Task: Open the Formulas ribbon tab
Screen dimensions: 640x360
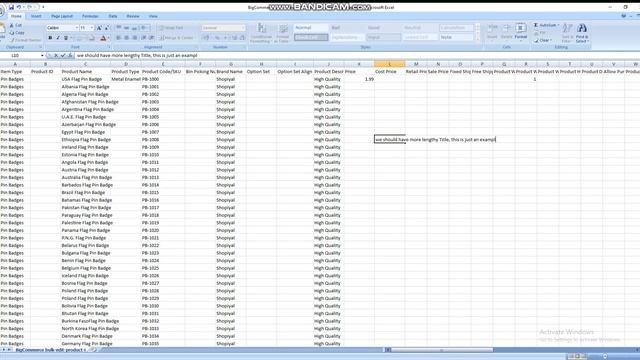Action: (x=90, y=16)
